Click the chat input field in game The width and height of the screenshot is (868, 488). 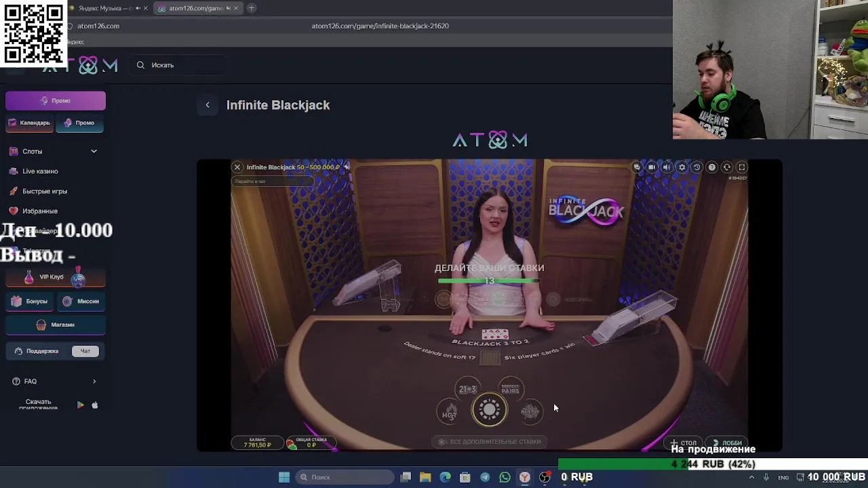point(273,182)
